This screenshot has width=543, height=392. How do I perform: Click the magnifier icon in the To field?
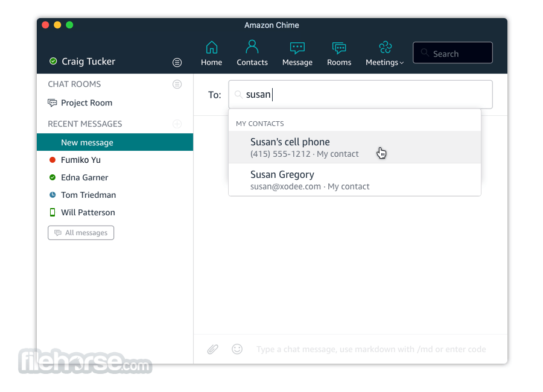point(238,95)
